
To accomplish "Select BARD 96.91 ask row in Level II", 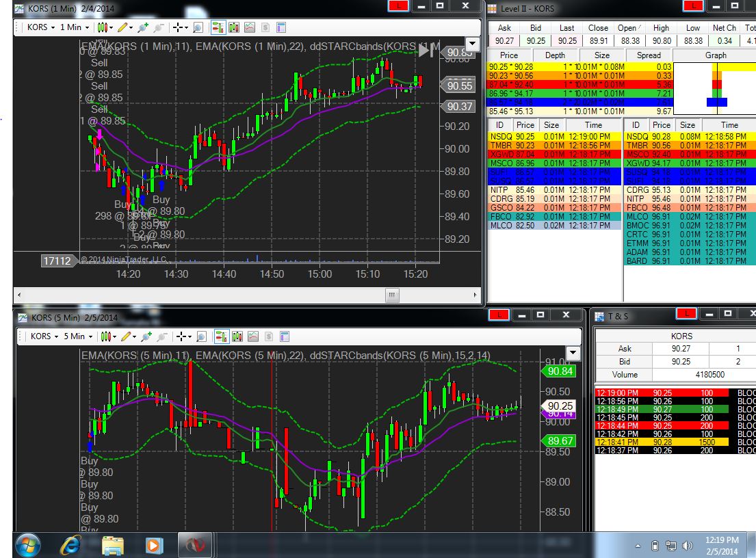I will click(x=690, y=261).
